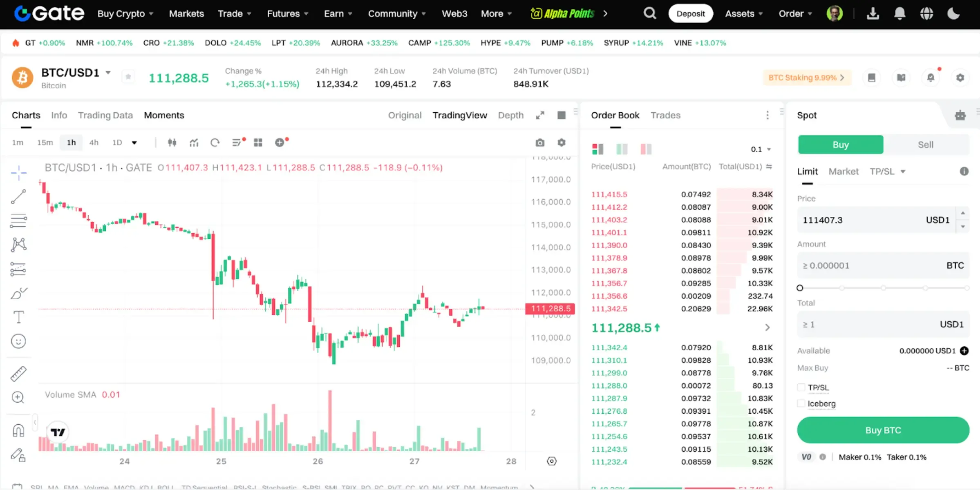Open the BTC Staking 9.99% link

[x=806, y=77]
